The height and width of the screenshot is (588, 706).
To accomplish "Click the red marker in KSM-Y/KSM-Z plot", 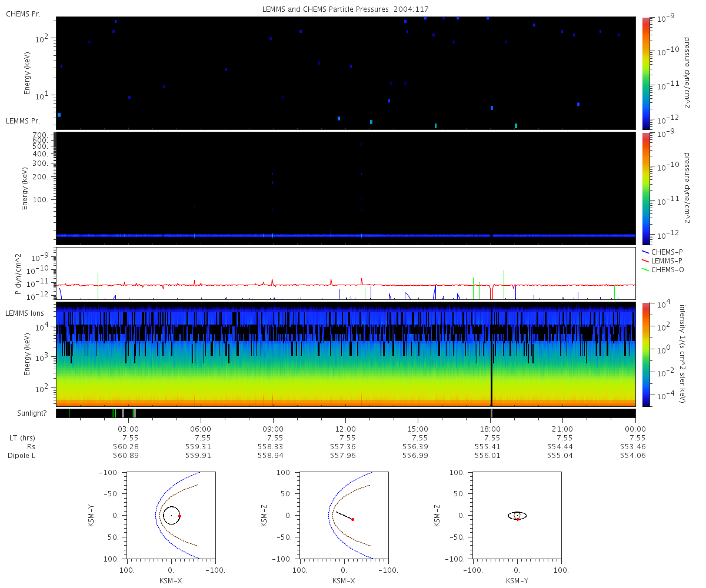I will click(x=518, y=519).
